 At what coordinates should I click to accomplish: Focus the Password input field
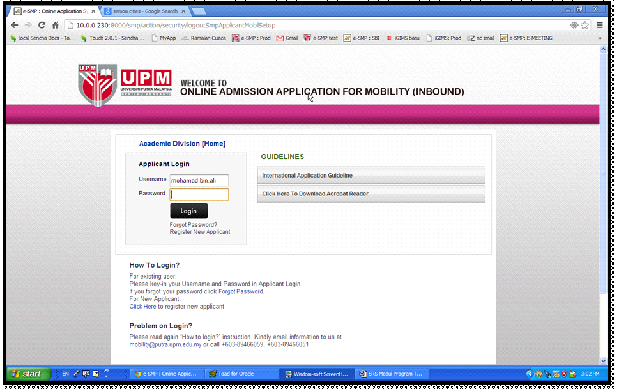coord(199,194)
